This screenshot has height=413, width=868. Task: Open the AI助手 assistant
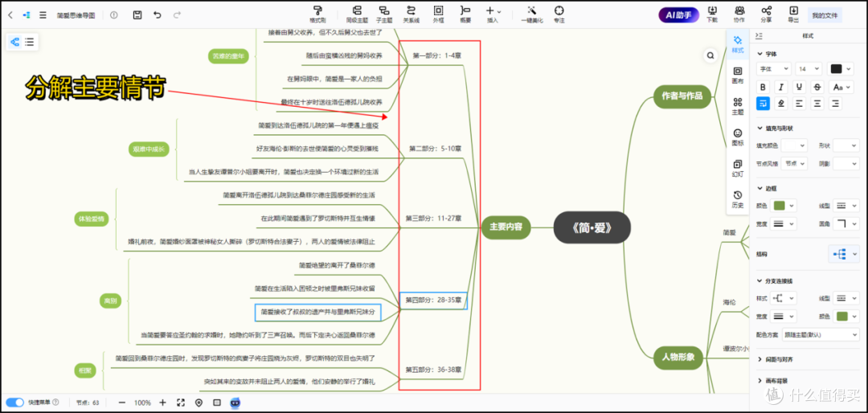click(x=678, y=15)
